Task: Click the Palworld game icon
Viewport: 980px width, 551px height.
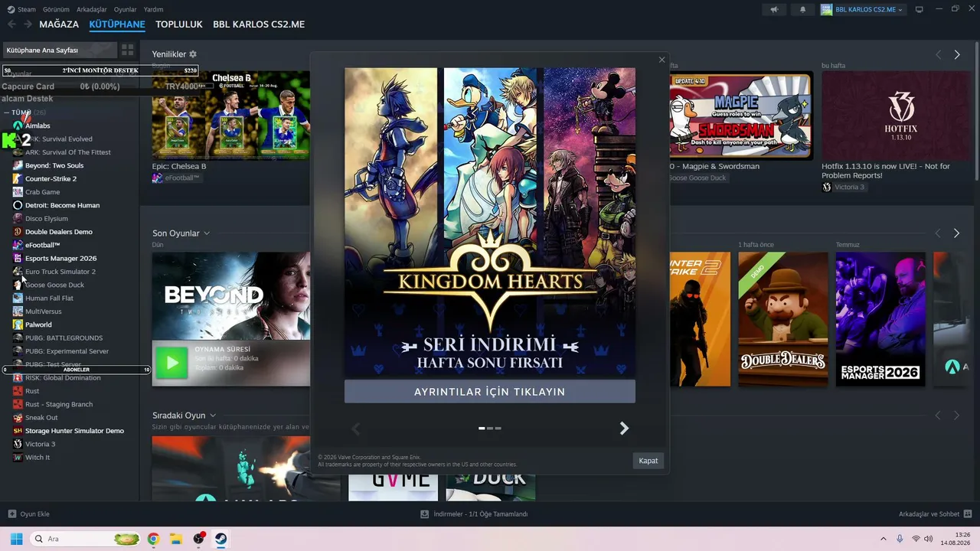Action: coord(18,324)
